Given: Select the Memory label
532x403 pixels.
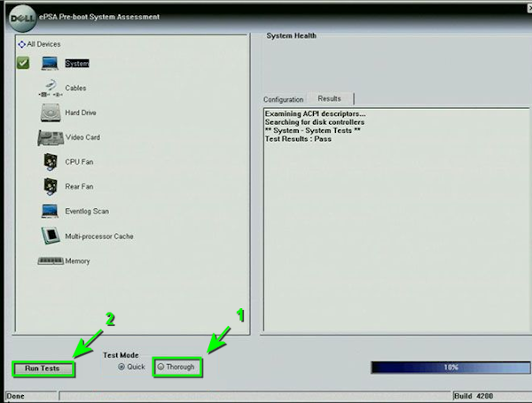Looking at the screenshot, I should pyautogui.click(x=78, y=261).
